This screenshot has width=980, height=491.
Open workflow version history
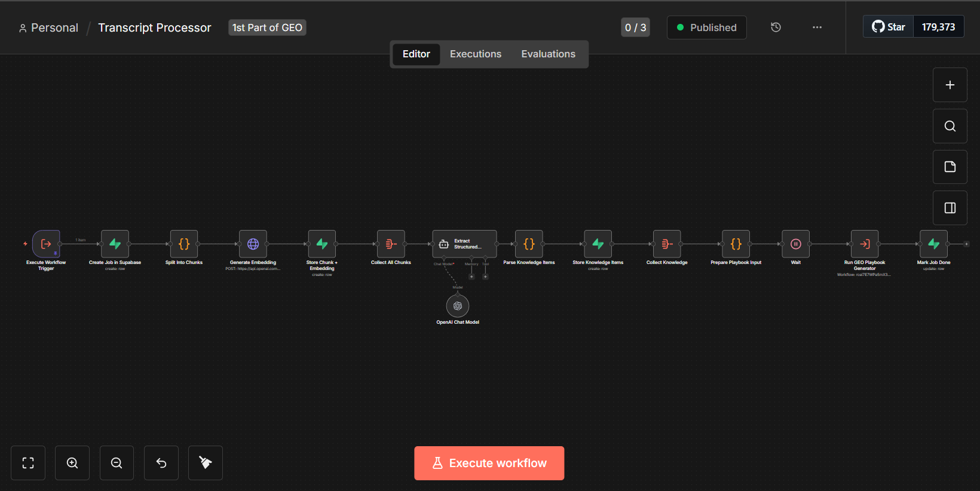tap(776, 27)
